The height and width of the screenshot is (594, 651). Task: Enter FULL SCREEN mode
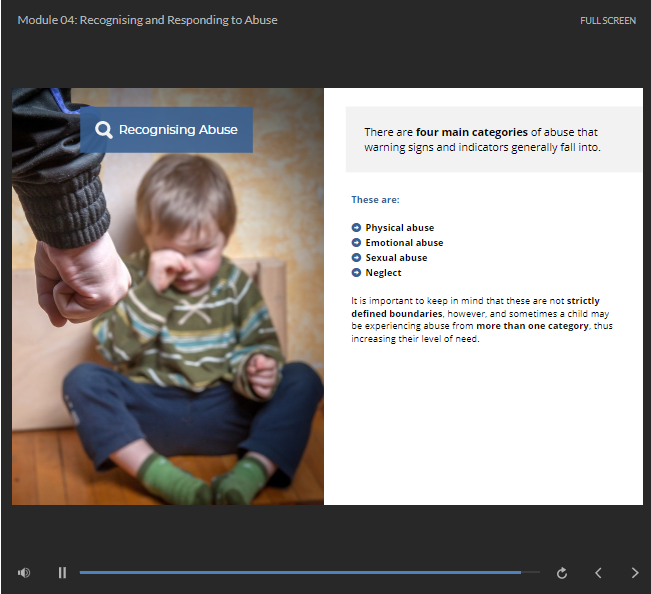607,21
